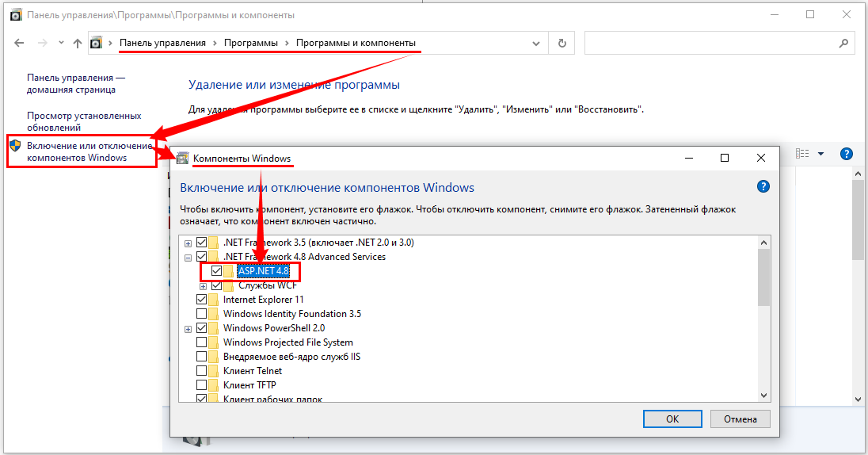Screen dimensions: 868x455
Task: Expand the Windows PowerShell 2.0 node
Action: [188, 328]
